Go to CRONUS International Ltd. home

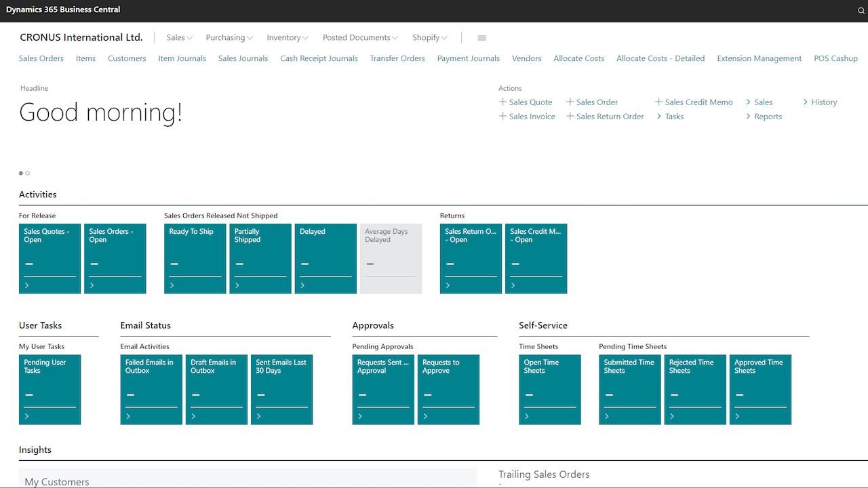[x=81, y=37]
